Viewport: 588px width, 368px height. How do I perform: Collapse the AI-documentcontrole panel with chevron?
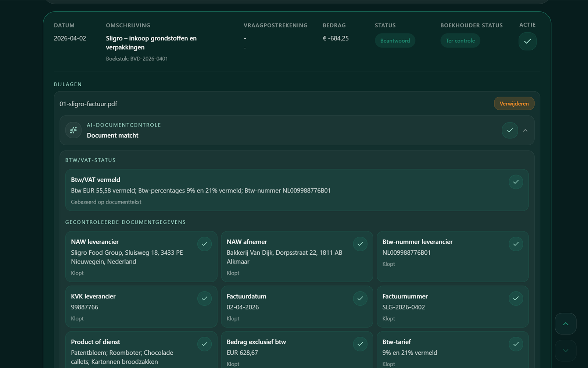[x=525, y=131]
